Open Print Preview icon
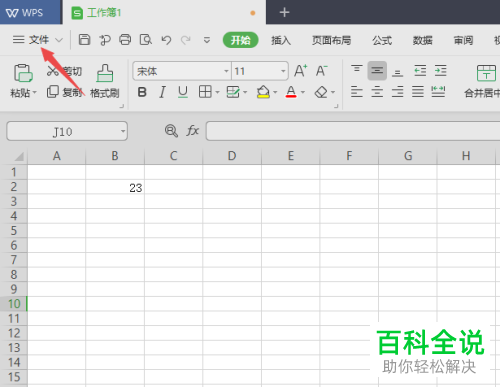Image resolution: width=500 pixels, height=387 pixels. click(146, 40)
